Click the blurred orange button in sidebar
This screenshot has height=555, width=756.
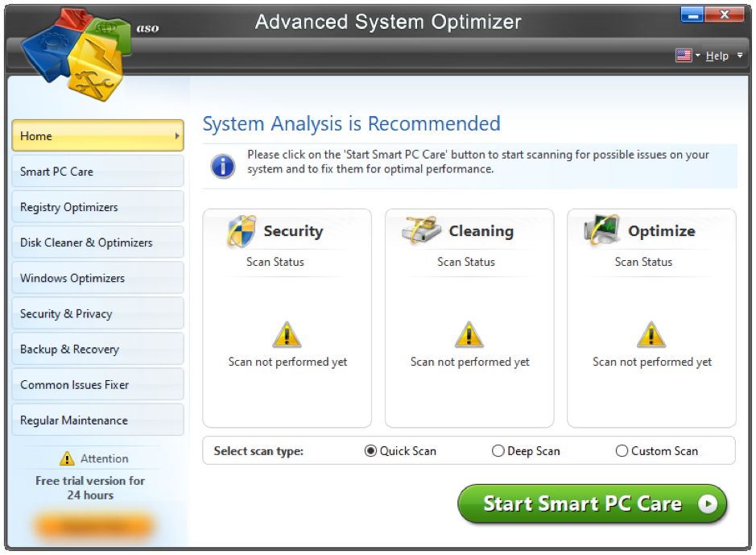tap(94, 525)
